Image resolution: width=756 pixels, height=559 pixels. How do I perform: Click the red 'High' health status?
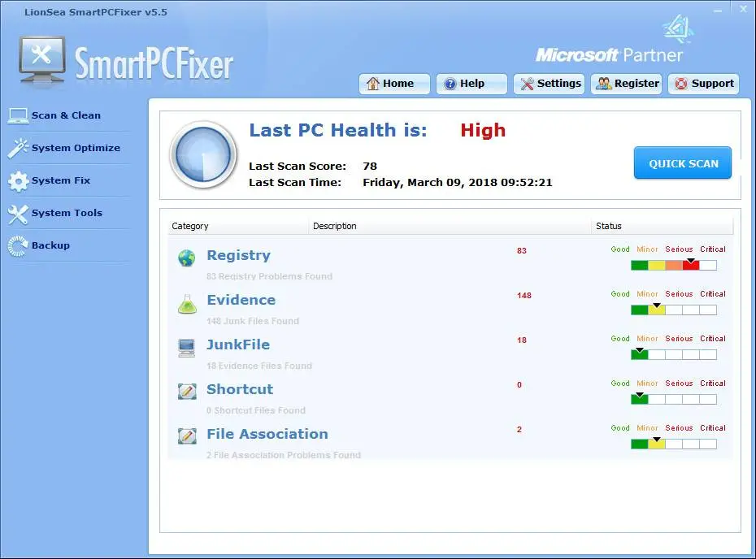(x=483, y=130)
